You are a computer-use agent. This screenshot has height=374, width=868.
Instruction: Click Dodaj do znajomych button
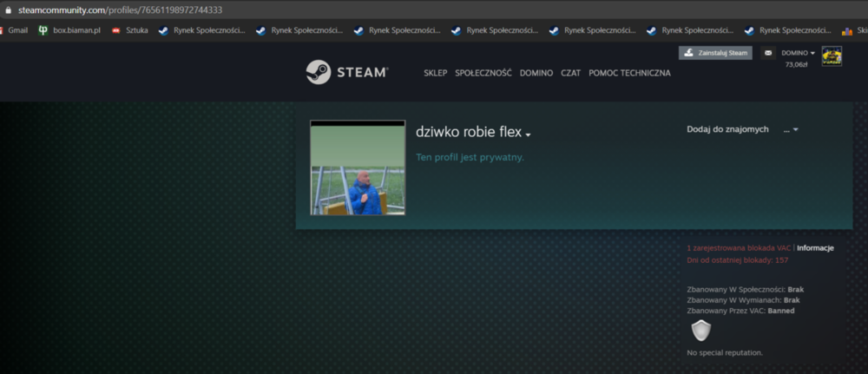(727, 129)
